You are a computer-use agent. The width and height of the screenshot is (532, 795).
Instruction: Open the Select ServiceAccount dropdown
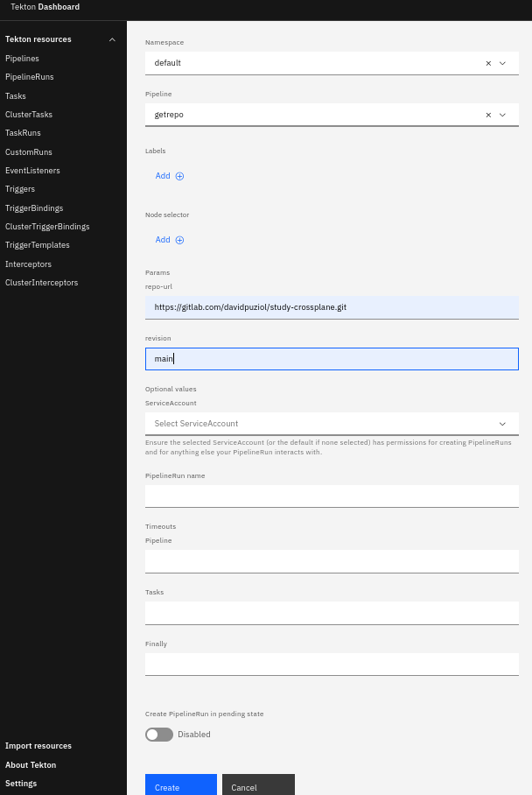click(332, 424)
